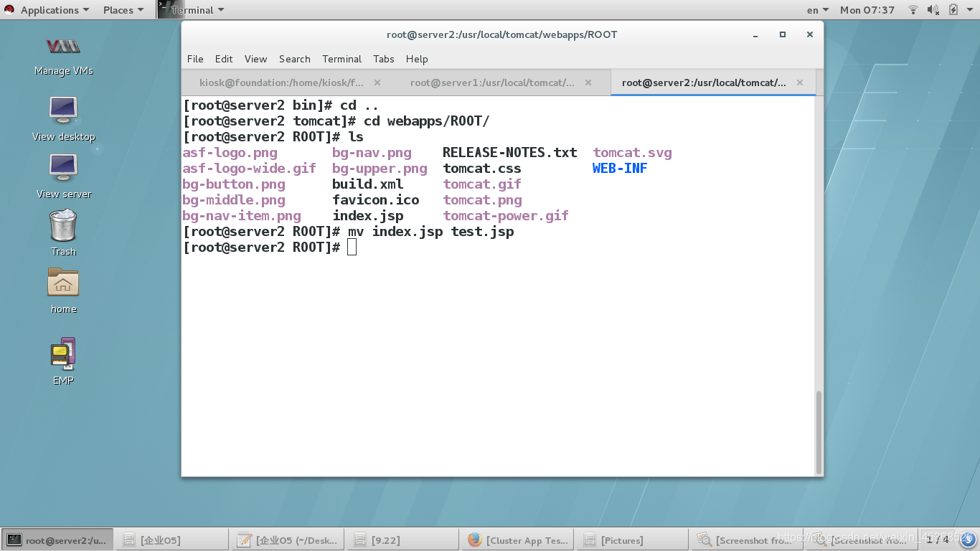980x551 pixels.
Task: Click the favicon.ico filename
Action: point(376,200)
